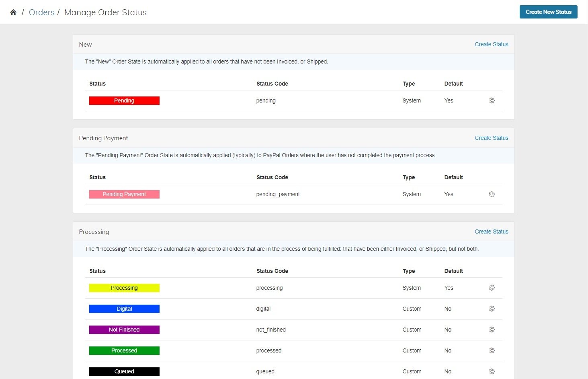Open the Orders breadcrumb link

pos(41,12)
